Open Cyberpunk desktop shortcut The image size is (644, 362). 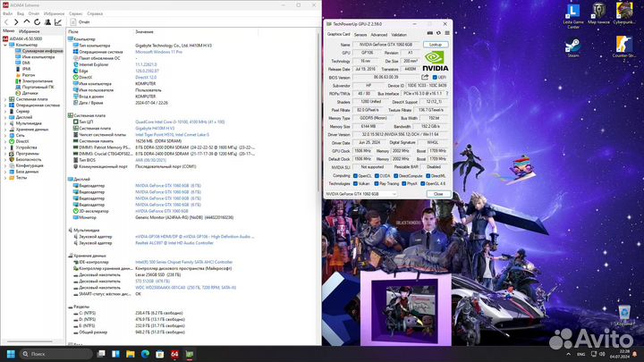coord(624,13)
